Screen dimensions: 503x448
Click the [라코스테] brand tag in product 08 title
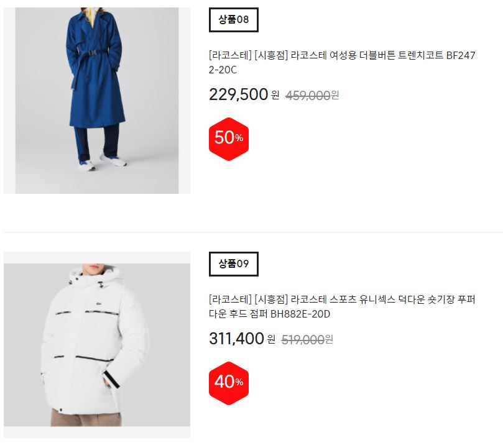[x=230, y=55]
